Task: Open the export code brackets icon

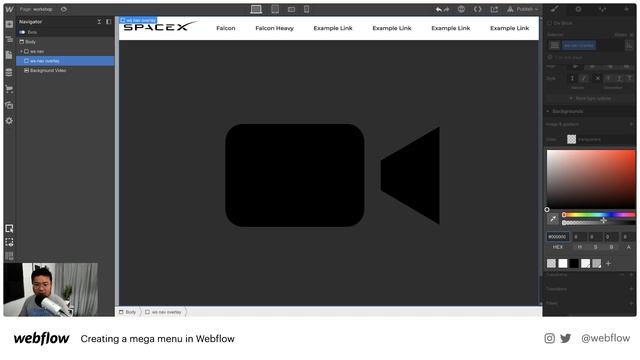Action: (x=478, y=9)
